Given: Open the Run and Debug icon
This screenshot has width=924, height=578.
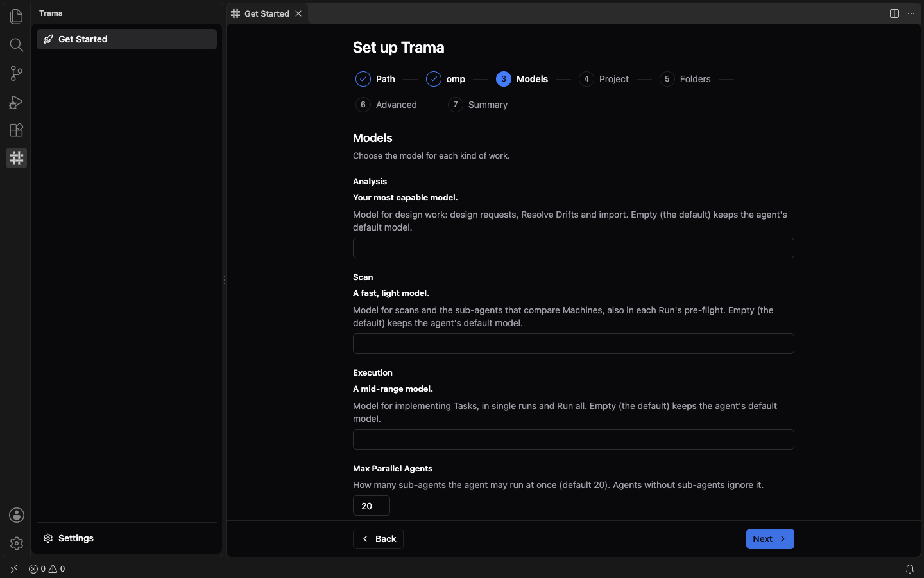Looking at the screenshot, I should click(17, 101).
